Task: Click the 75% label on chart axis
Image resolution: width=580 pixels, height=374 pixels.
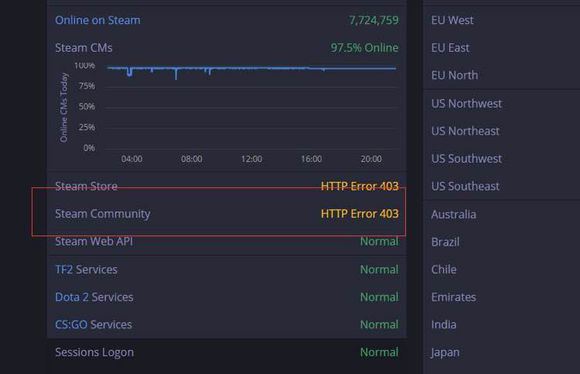Action: [87, 86]
